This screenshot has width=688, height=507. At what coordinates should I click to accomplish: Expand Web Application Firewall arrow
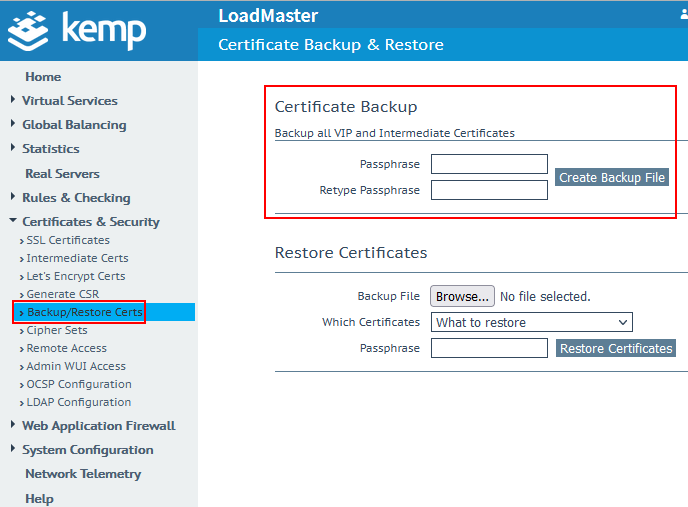click(x=13, y=424)
